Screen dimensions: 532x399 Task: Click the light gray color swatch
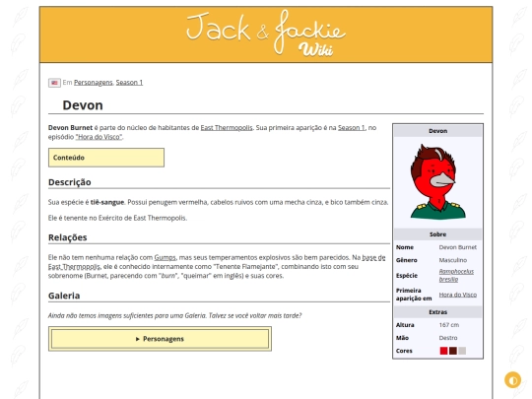click(462, 351)
